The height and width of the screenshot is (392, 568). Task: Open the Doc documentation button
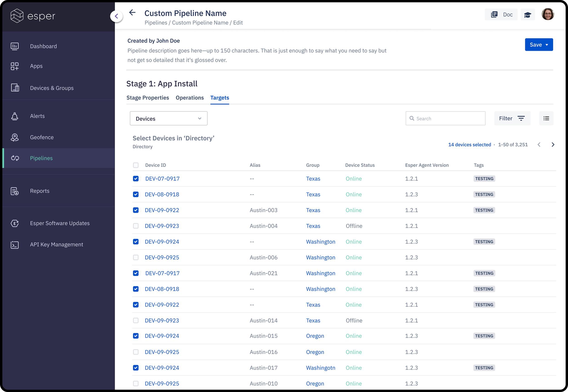[x=501, y=15]
